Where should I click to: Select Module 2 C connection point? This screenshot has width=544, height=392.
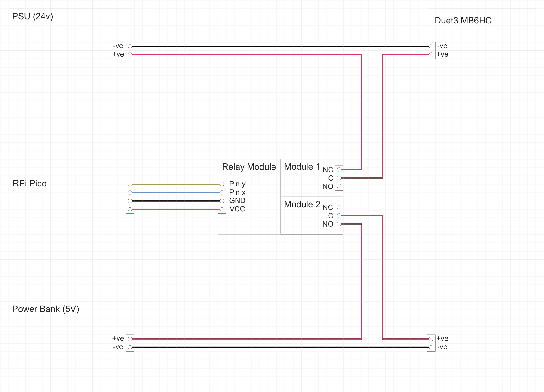tap(339, 216)
